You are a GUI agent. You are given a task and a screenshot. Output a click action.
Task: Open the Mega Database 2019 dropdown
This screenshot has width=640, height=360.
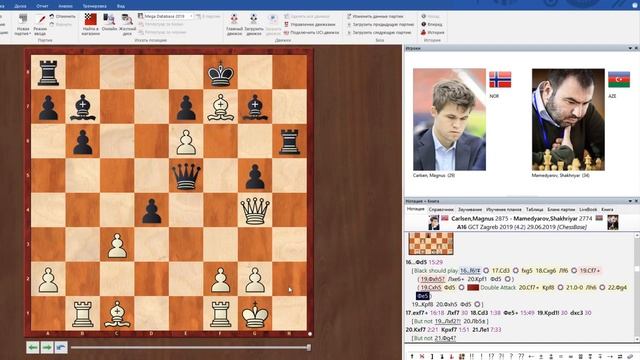click(x=165, y=16)
